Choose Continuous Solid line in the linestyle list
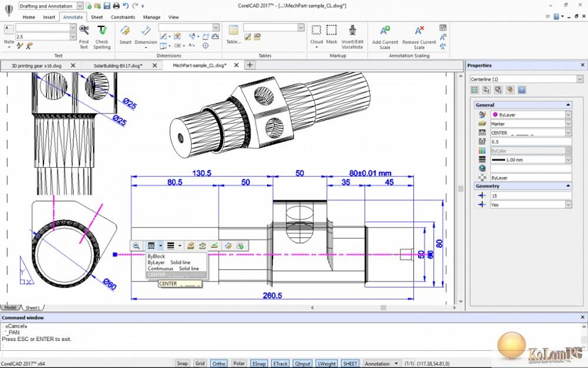The height and width of the screenshot is (368, 588). [173, 268]
